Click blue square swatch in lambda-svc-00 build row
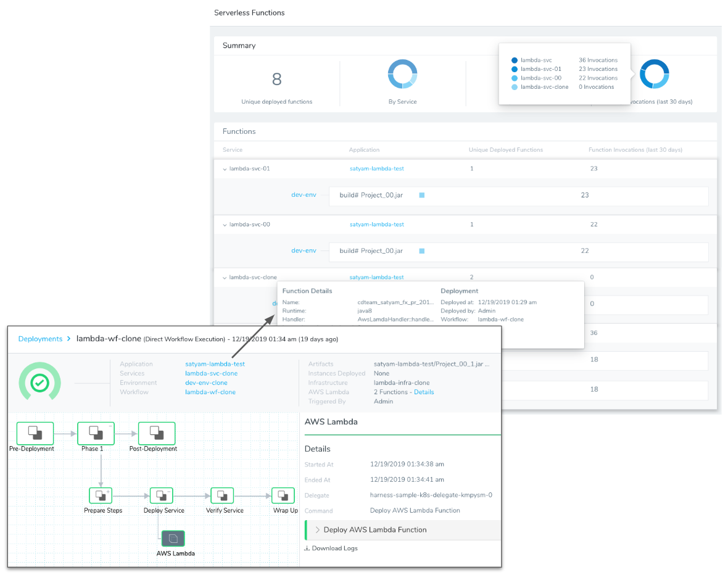This screenshot has height=575, width=728. (x=422, y=251)
